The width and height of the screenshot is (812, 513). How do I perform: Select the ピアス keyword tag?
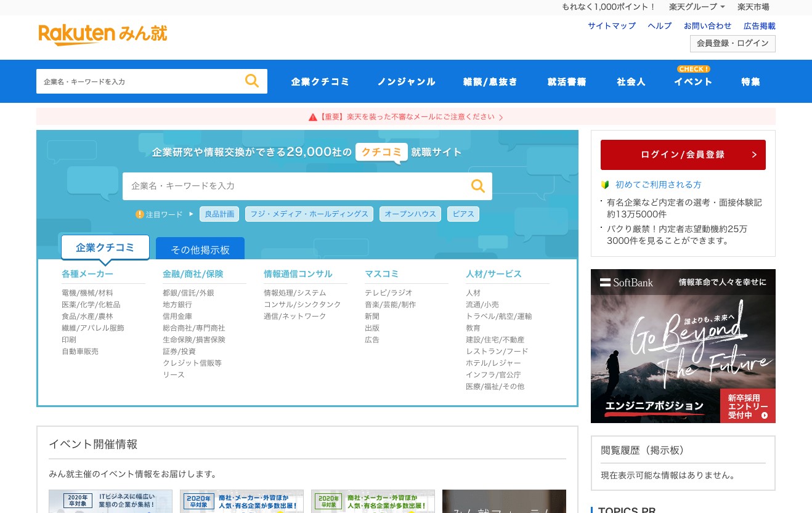[463, 214]
